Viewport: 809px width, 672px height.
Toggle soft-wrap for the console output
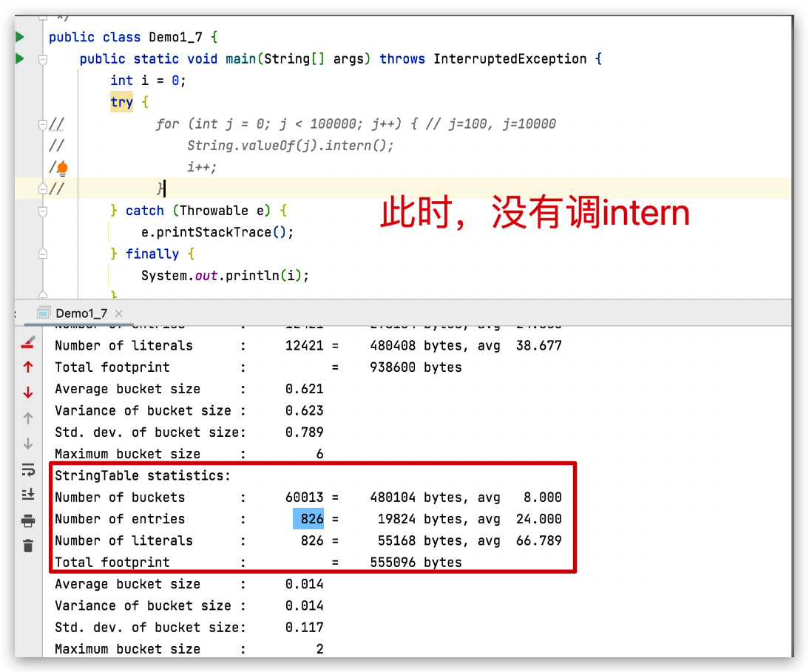pyautogui.click(x=28, y=469)
